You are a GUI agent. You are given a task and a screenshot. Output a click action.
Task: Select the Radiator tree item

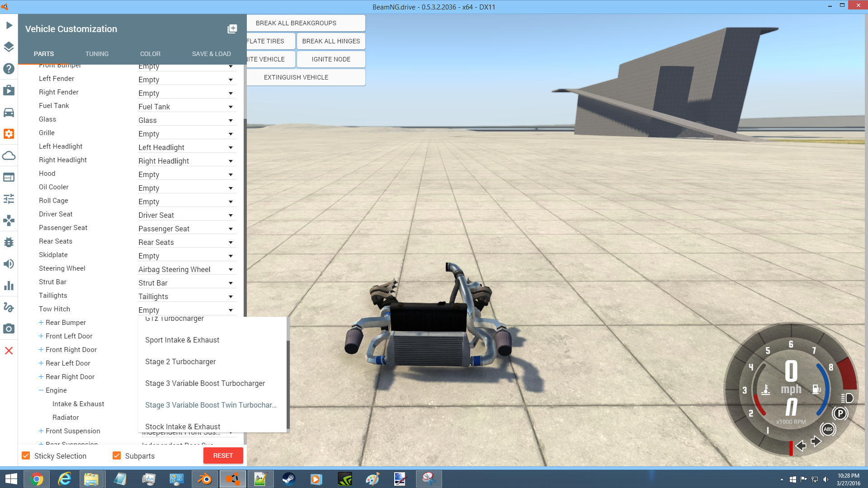click(66, 417)
